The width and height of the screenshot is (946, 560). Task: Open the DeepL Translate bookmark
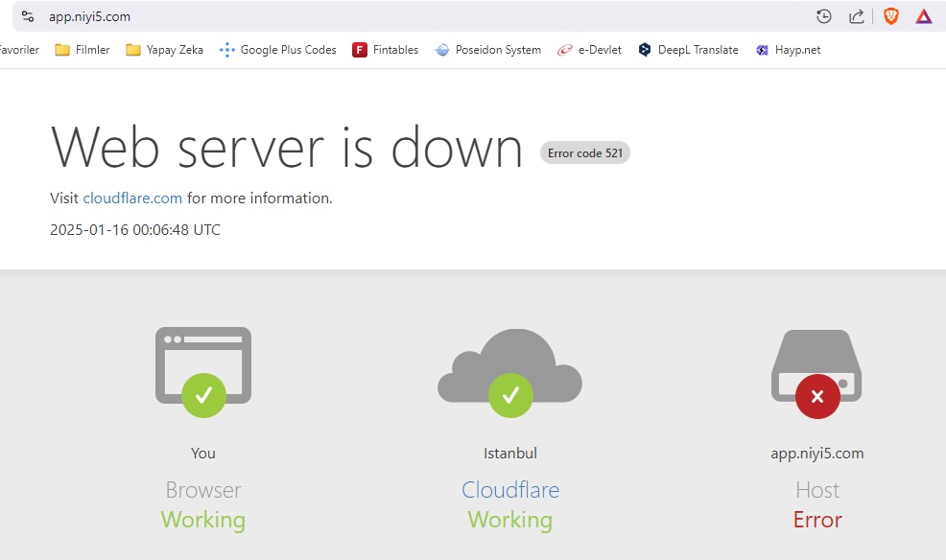[688, 50]
